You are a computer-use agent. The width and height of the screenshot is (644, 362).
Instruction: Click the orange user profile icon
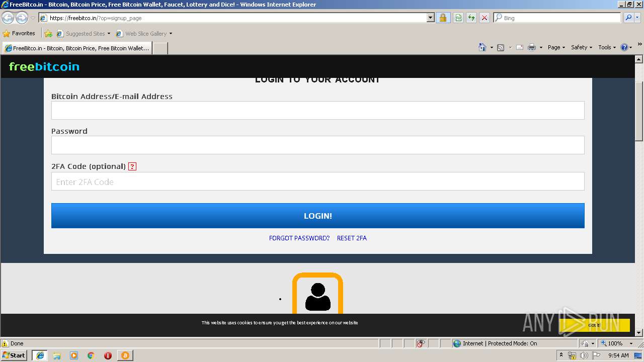point(317,293)
